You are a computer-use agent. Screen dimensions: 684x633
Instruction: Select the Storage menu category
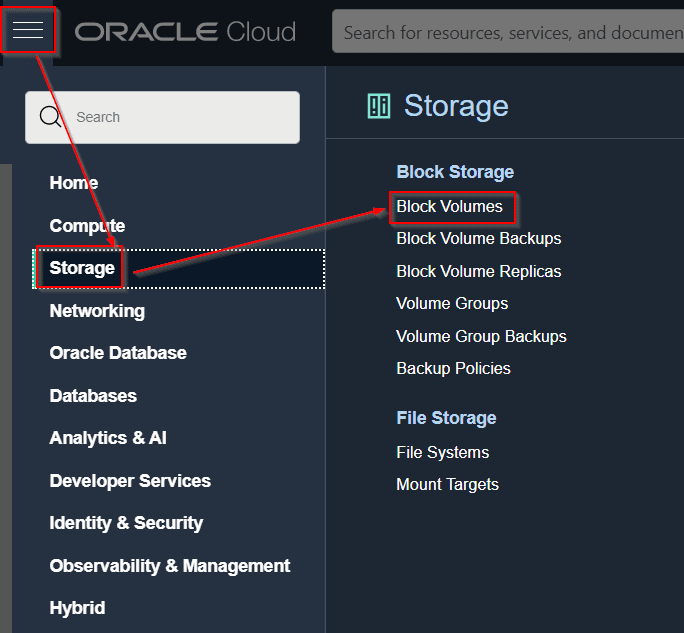pos(82,268)
